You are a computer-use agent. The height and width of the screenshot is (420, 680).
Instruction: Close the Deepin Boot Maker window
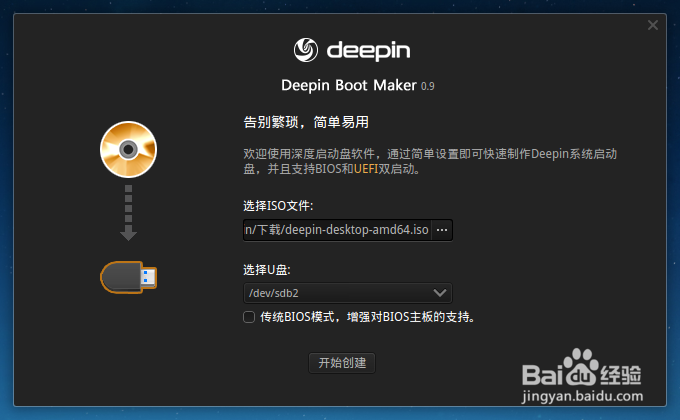tap(653, 25)
